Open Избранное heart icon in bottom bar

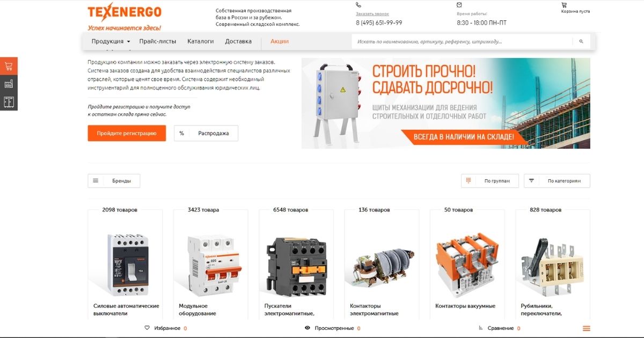pyautogui.click(x=147, y=328)
